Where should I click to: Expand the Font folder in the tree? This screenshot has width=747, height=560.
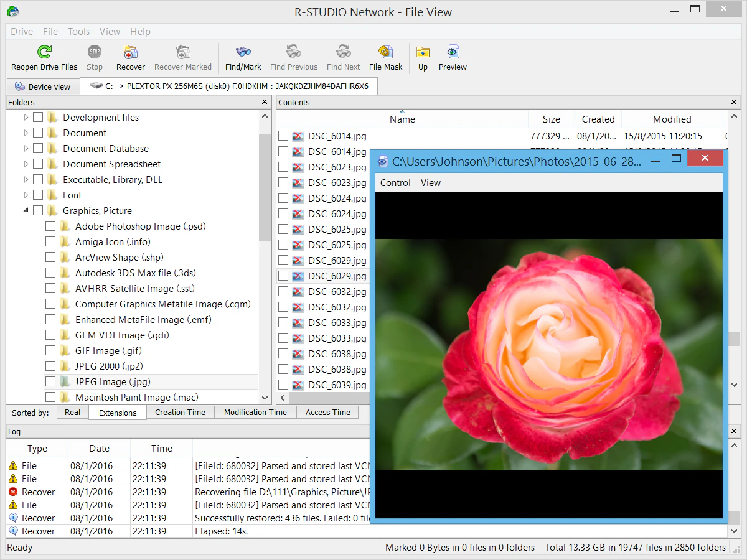pyautogui.click(x=26, y=195)
